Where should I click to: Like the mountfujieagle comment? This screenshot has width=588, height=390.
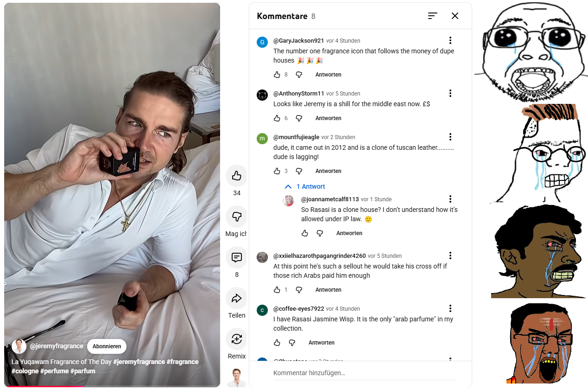click(277, 171)
